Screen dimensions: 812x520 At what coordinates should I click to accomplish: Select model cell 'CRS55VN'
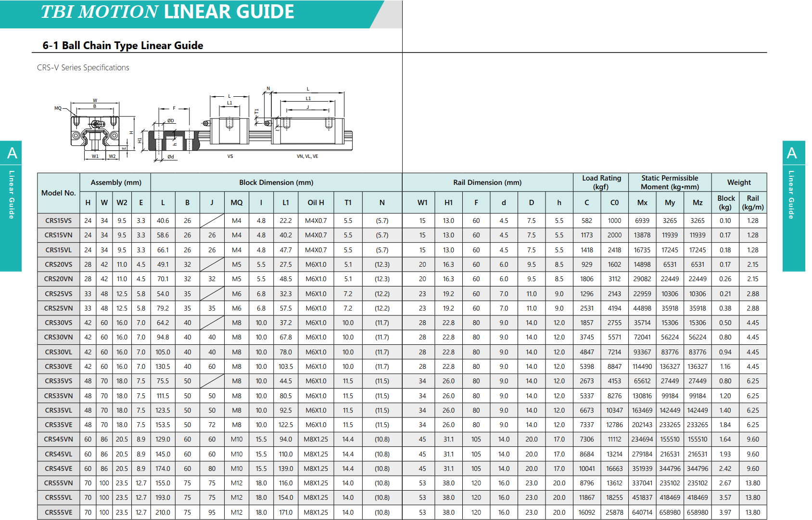tap(59, 483)
